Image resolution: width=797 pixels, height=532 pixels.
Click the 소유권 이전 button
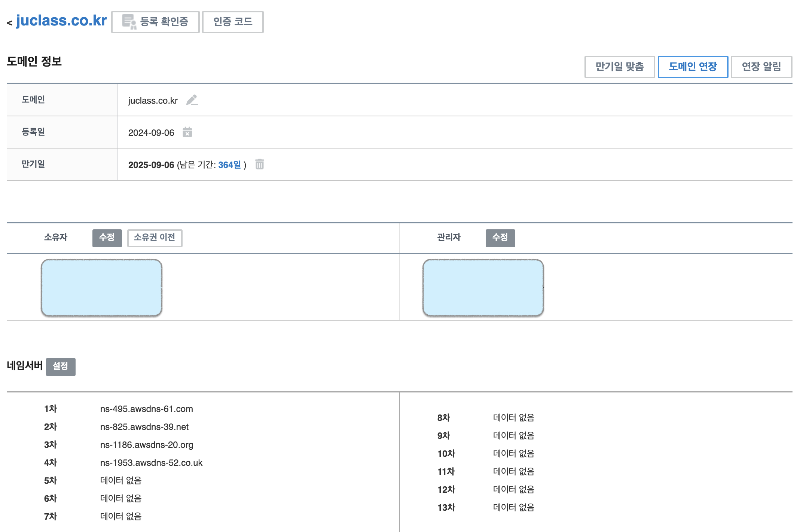tap(155, 238)
